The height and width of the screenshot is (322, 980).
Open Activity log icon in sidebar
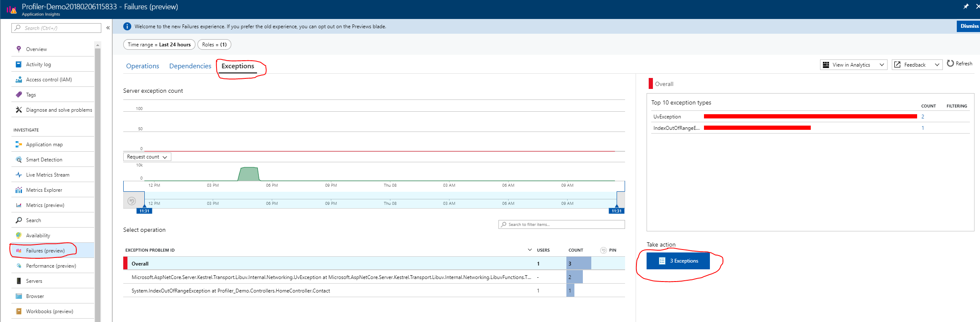tap(19, 64)
